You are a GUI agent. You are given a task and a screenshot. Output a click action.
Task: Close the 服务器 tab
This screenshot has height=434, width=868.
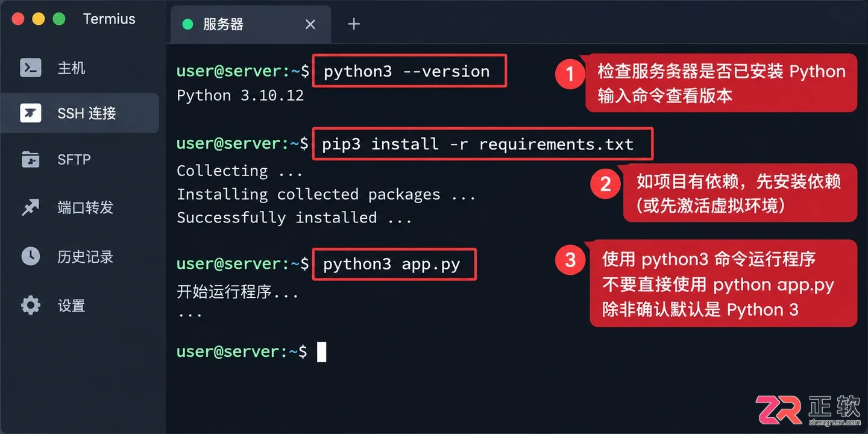coord(310,24)
